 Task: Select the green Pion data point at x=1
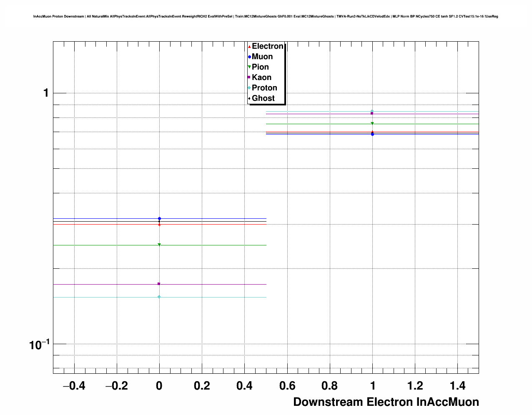372,123
